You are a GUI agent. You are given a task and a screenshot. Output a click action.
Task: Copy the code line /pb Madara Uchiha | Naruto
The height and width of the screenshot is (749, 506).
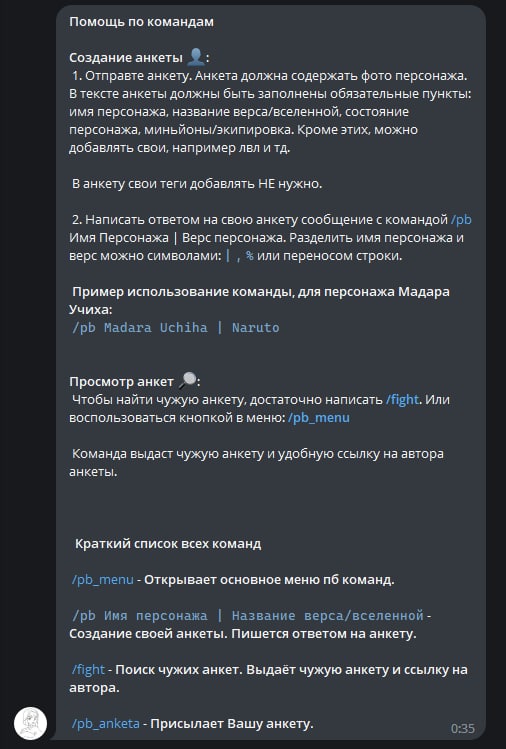[x=175, y=327]
